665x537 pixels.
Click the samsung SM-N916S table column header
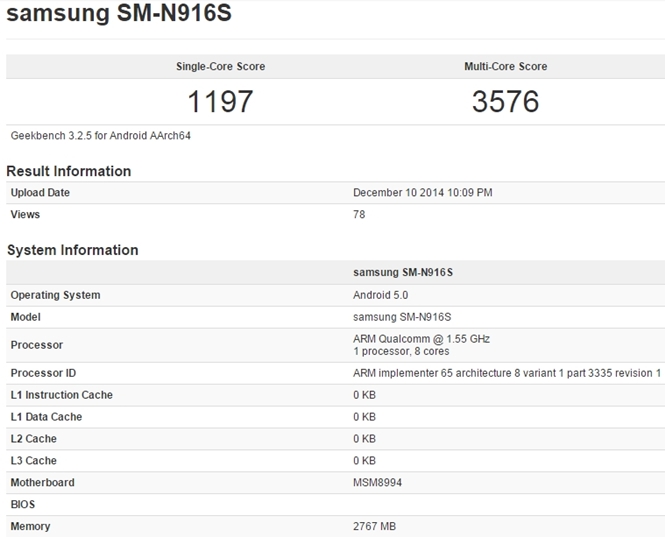[x=400, y=272]
